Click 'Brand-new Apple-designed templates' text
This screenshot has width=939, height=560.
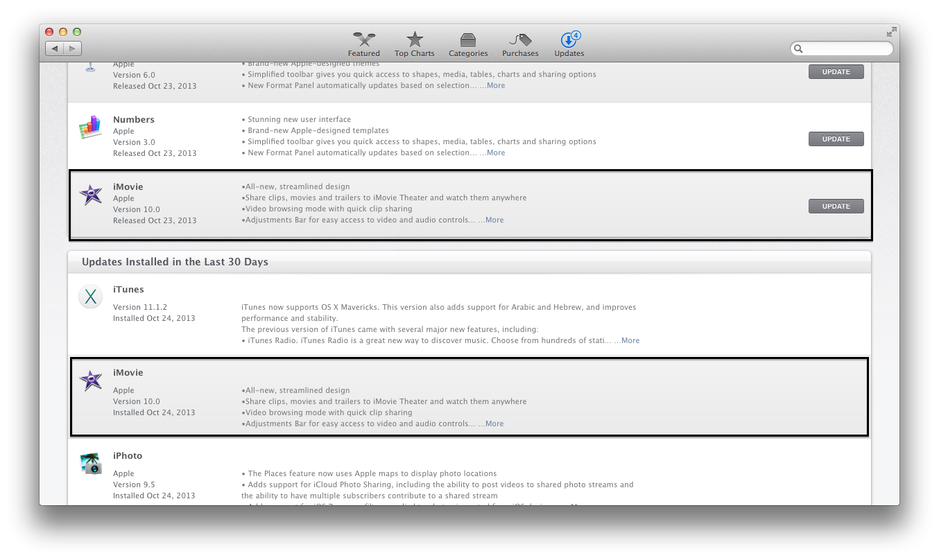click(x=318, y=130)
